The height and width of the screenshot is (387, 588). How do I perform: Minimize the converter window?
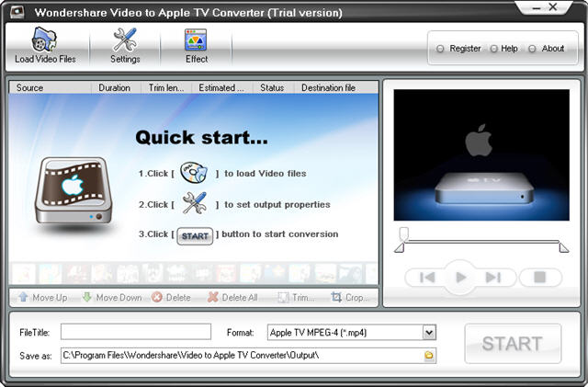tap(537, 7)
